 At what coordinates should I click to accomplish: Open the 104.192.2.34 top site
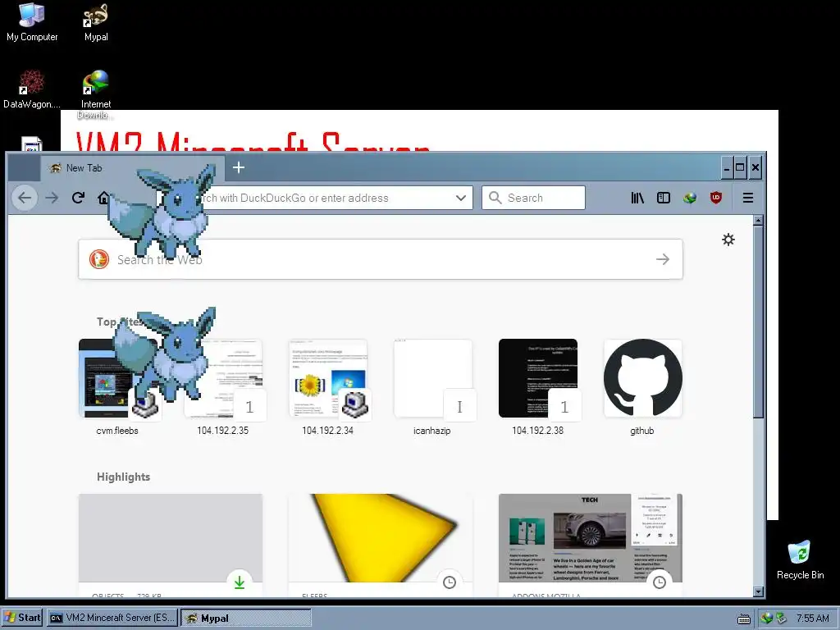click(328, 387)
